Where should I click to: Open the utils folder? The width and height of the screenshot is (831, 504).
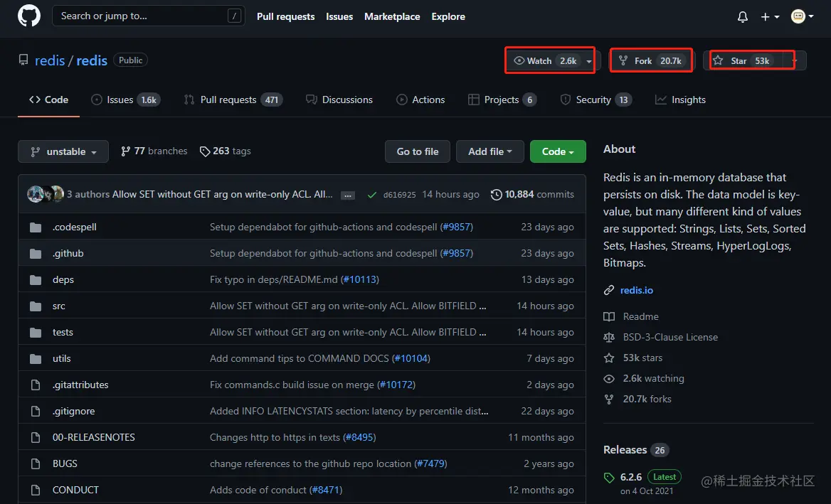[61, 358]
